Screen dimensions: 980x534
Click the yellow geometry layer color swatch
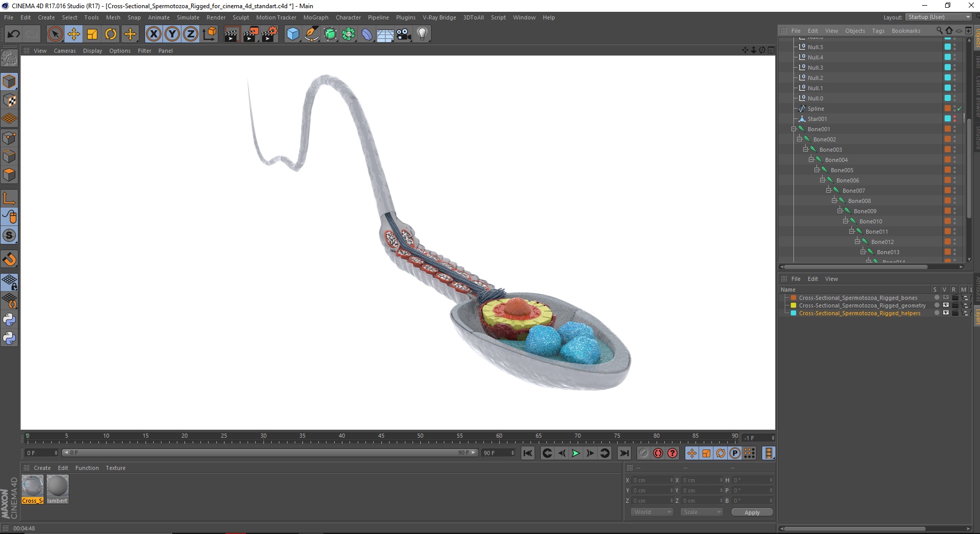click(793, 305)
